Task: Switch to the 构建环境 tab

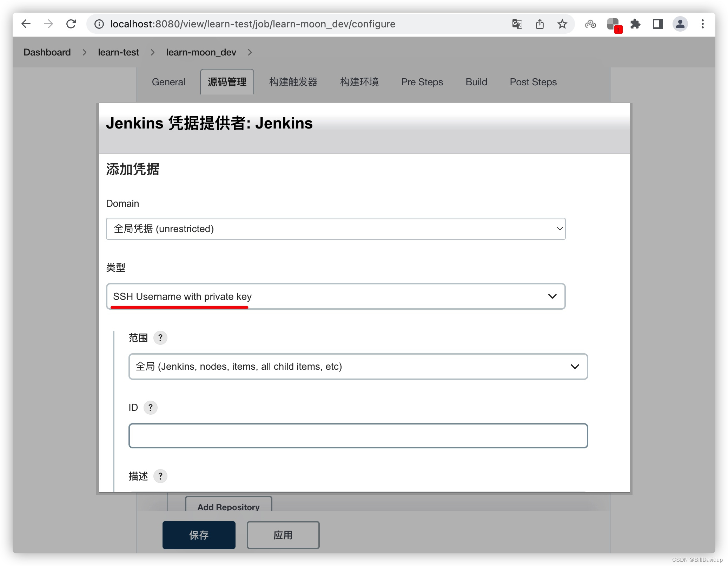Action: [x=359, y=82]
